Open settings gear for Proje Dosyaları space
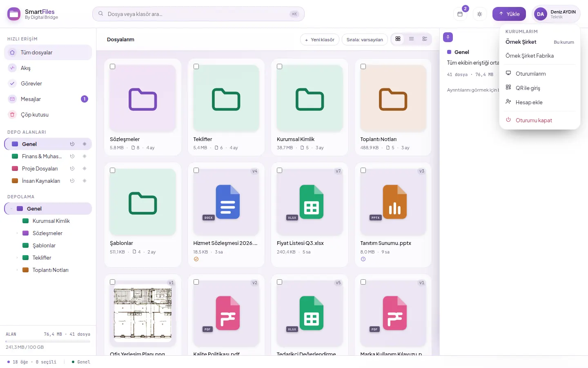Image resolution: width=588 pixels, height=368 pixels. 85,168
